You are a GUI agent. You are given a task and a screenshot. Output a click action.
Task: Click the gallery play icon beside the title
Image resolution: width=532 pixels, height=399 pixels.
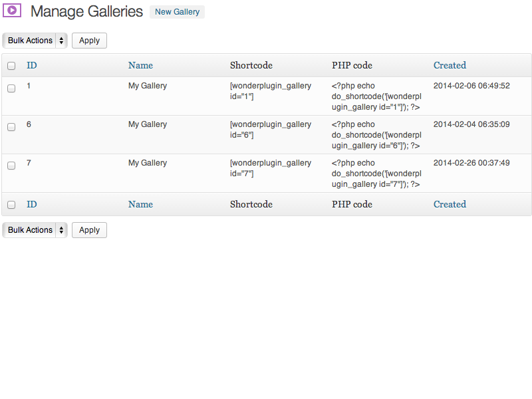point(13,11)
